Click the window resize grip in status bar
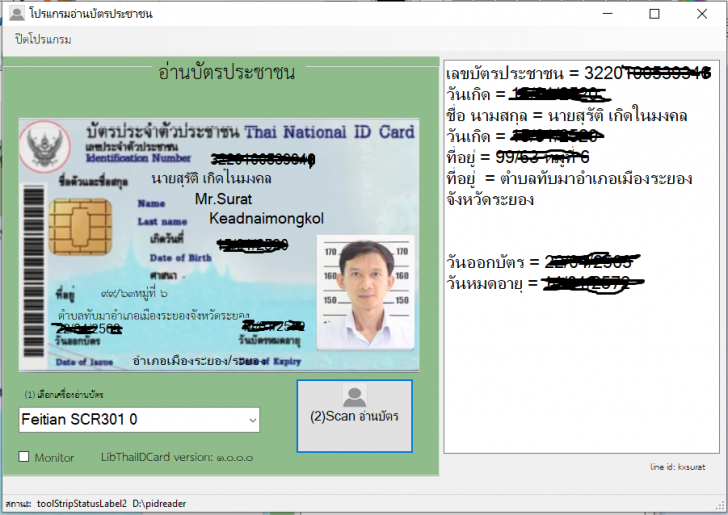 click(x=720, y=505)
